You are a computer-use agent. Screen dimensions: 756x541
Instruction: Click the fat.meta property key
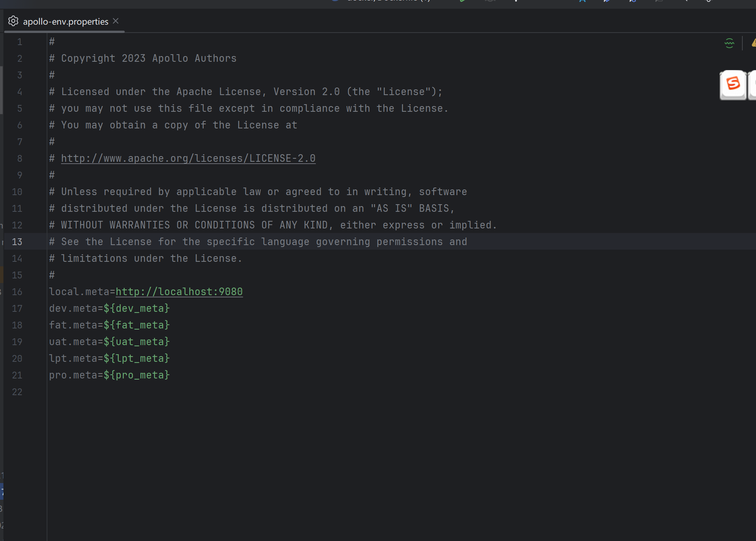(x=73, y=325)
